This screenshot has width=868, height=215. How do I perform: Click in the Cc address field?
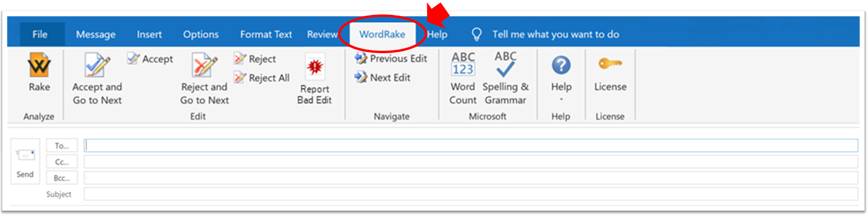coord(471,162)
